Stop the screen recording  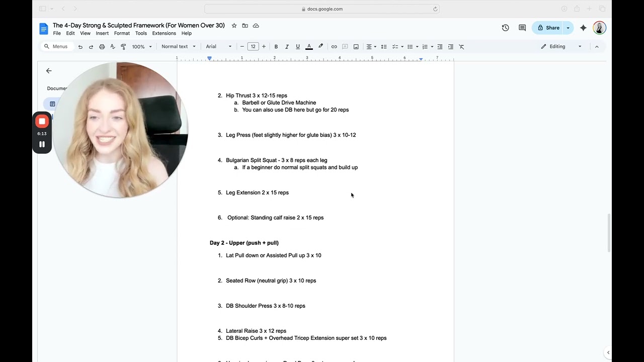tap(42, 121)
